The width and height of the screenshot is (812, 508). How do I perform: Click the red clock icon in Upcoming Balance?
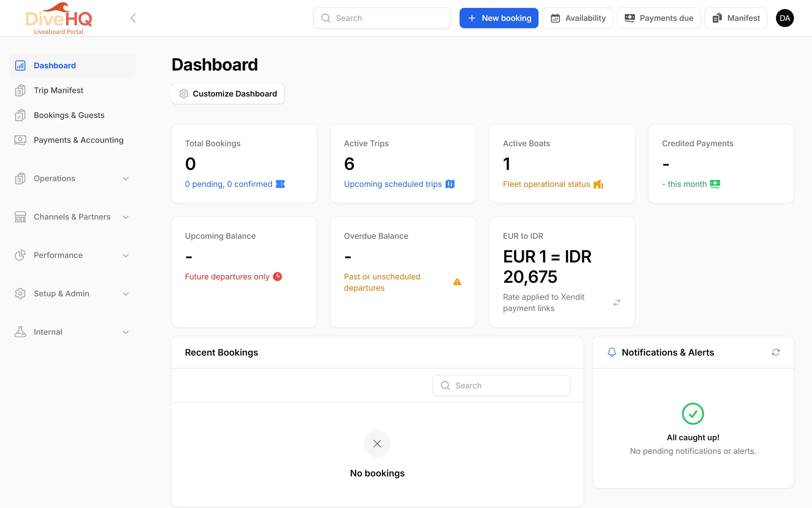(x=277, y=277)
